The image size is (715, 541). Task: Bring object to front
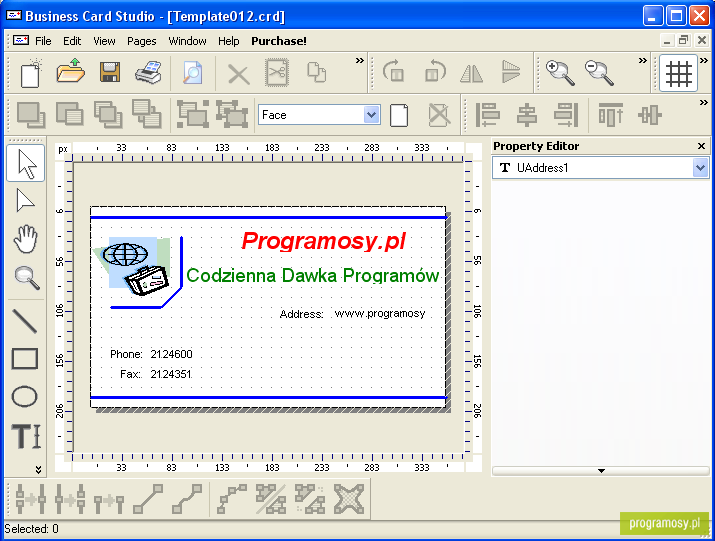tap(31, 114)
